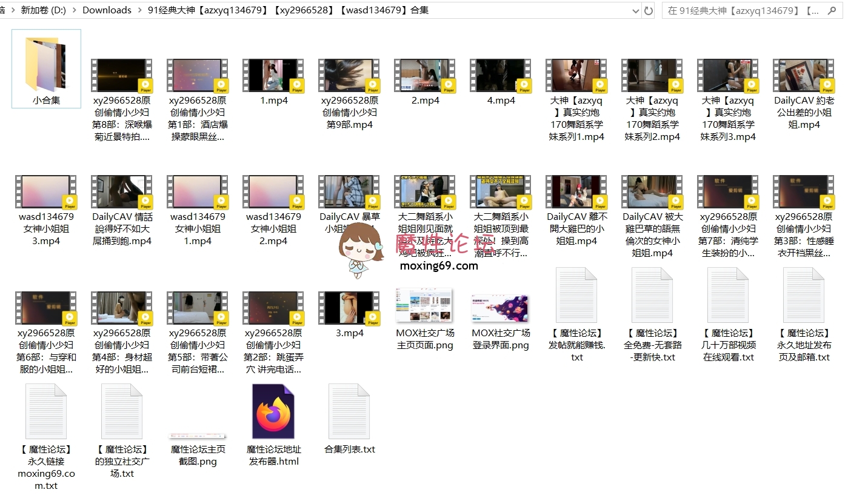Select the 永久链接moxing69.com.txt document icon

(46, 411)
